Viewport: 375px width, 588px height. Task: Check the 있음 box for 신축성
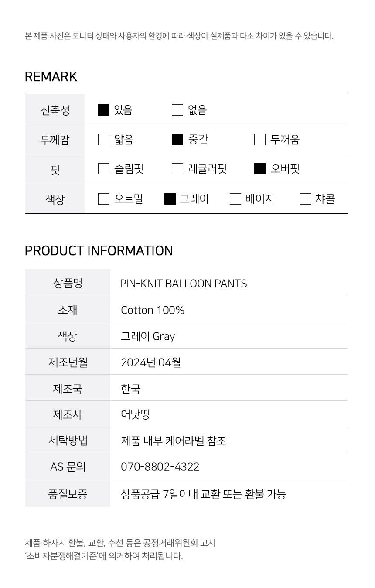tap(104, 110)
